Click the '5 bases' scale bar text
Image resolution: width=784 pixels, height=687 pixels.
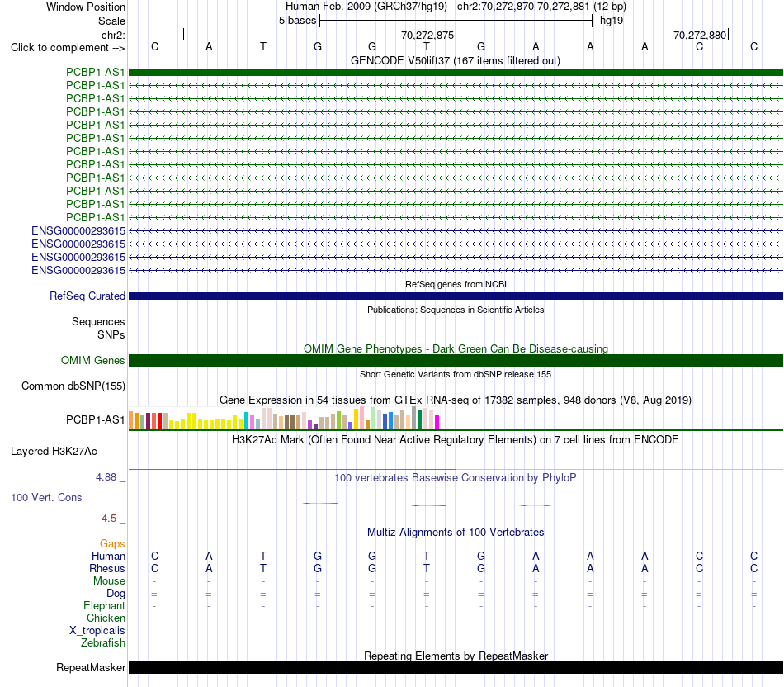(x=297, y=21)
